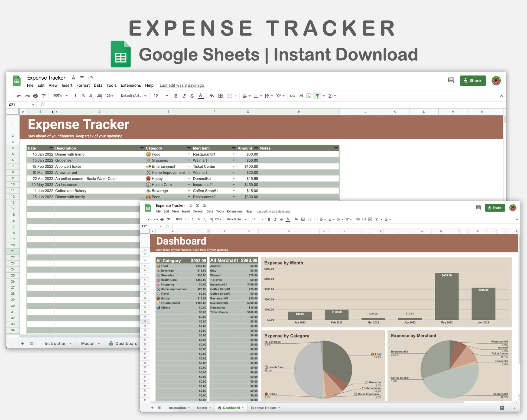
Task: Open fill color bucket in the back window toolbar
Action: pos(212,96)
